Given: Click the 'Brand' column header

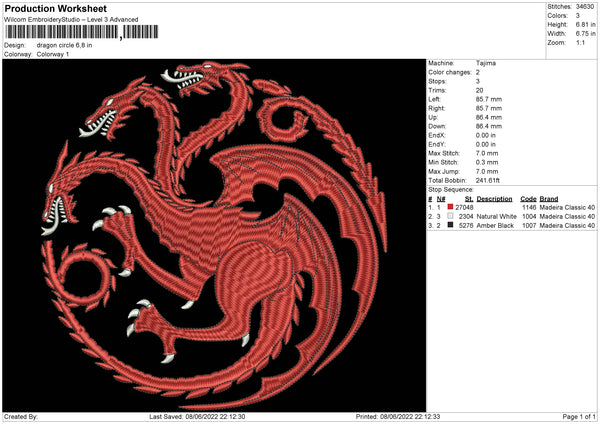Looking at the screenshot, I should coord(549,199).
